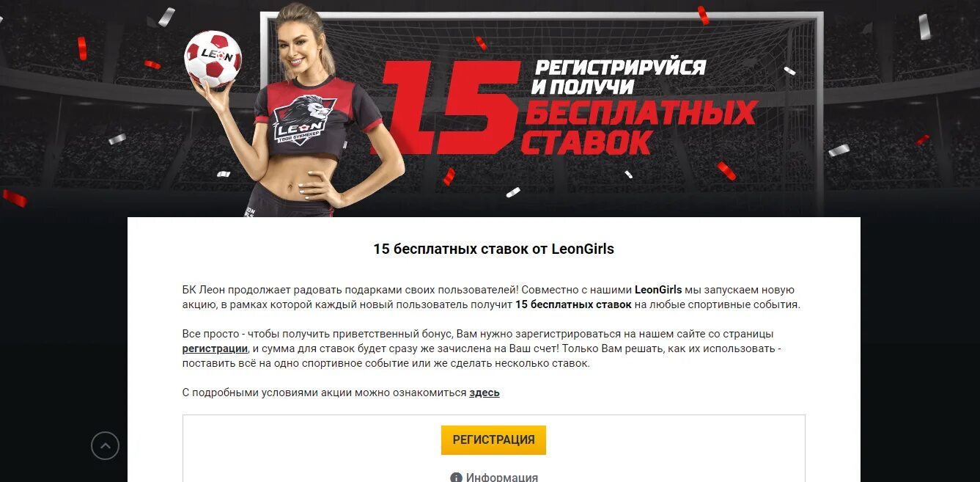
Task: Click the circular scroll-to-top arrow icon
Action: 105,445
